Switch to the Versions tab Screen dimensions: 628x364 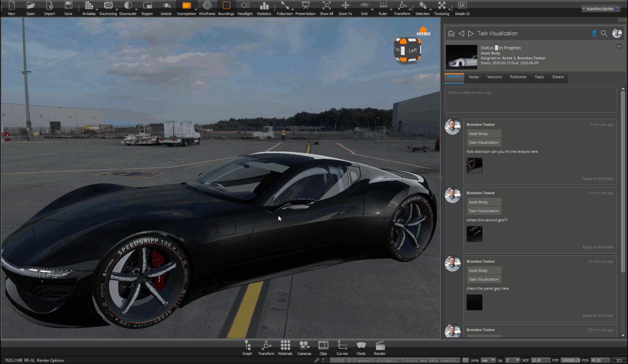tap(494, 78)
